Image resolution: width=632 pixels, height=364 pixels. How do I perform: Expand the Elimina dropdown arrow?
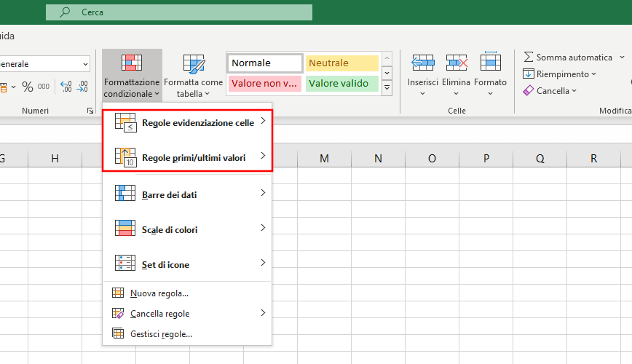[456, 93]
